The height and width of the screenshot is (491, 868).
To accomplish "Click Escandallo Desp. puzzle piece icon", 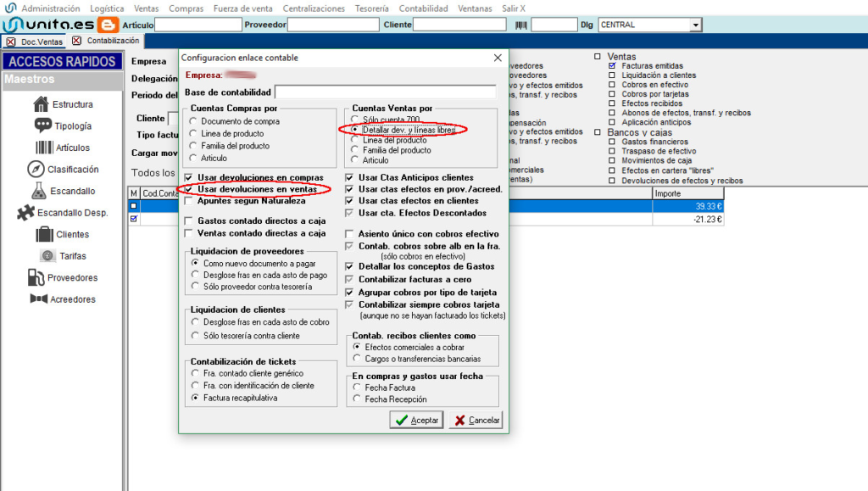I will [25, 212].
